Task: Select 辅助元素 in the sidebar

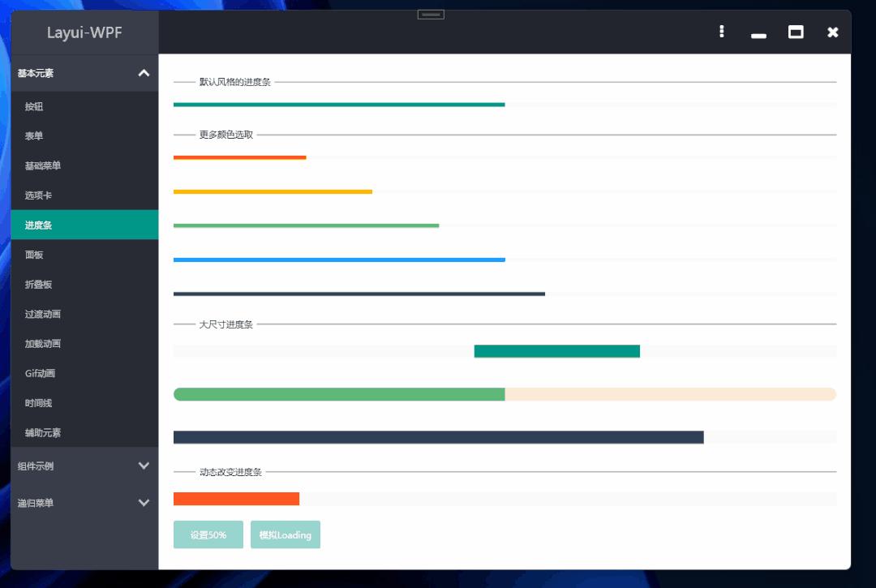Action: click(84, 432)
